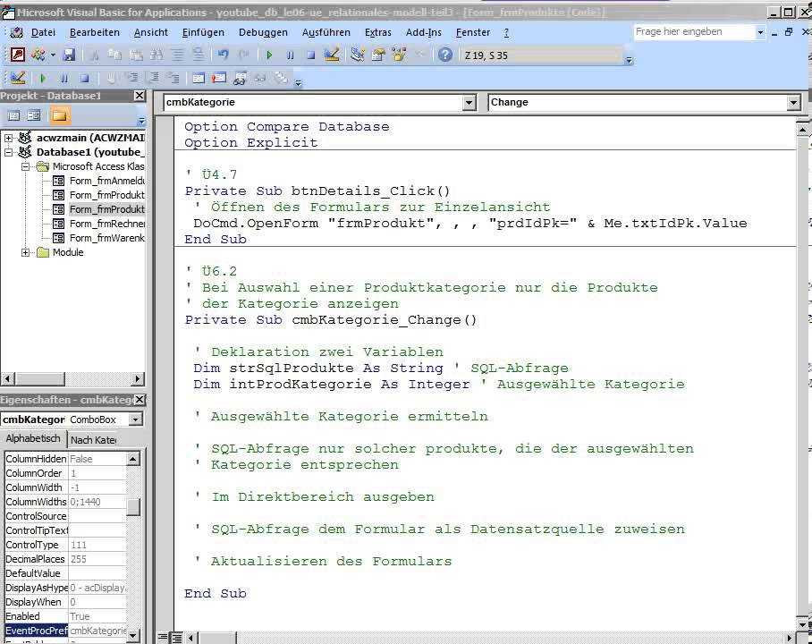The image size is (812, 644).
Task: Close the Projekt - Database1 panel
Action: 140,96
